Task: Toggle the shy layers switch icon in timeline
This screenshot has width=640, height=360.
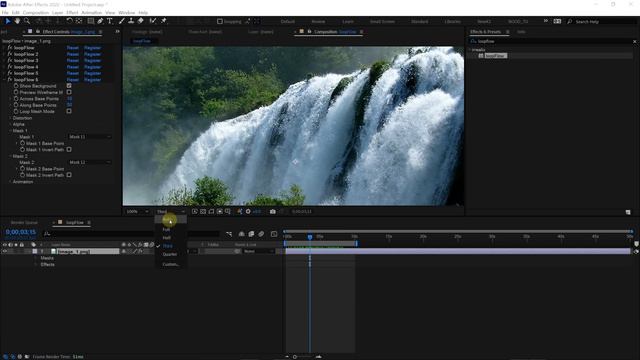Action: coord(242,234)
